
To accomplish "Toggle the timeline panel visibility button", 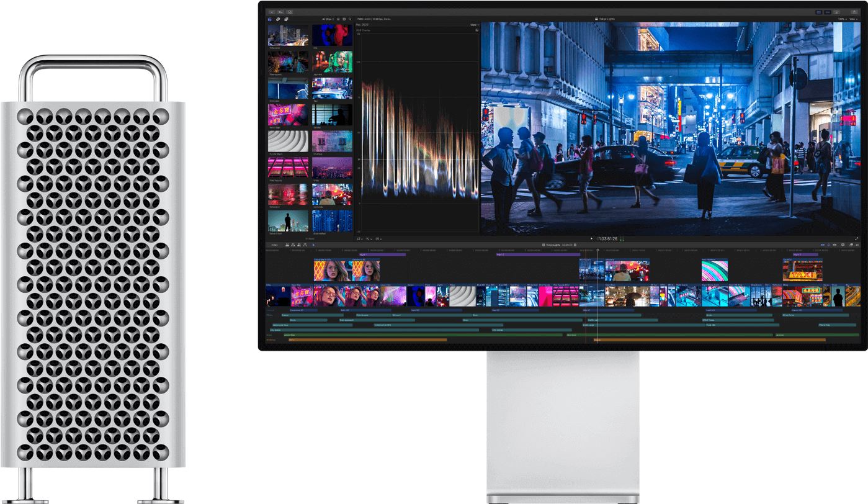I will 827,12.
